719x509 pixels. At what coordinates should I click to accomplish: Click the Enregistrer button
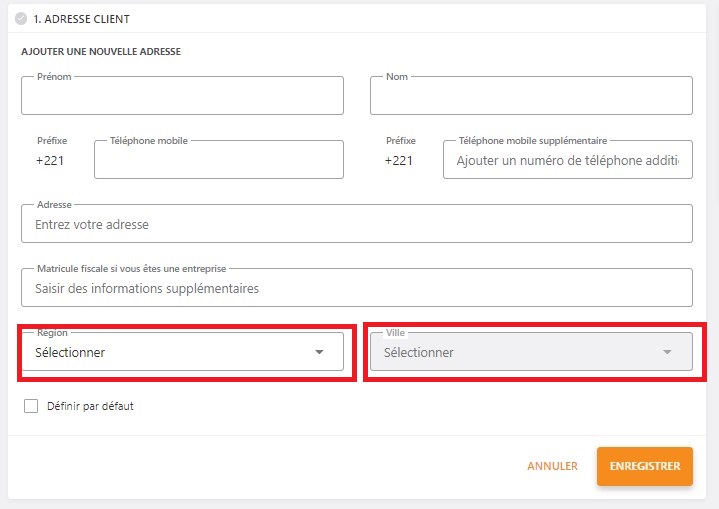645,466
